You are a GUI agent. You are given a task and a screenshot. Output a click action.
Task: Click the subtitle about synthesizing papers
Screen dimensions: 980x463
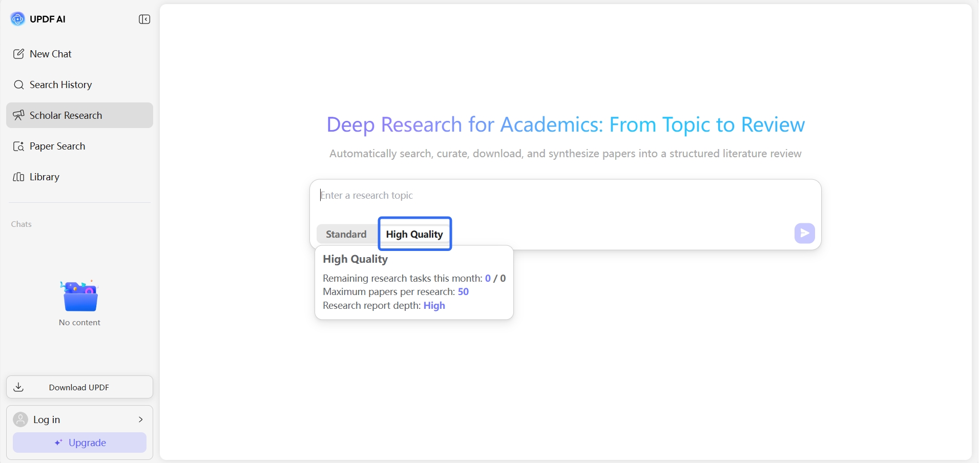tap(566, 154)
